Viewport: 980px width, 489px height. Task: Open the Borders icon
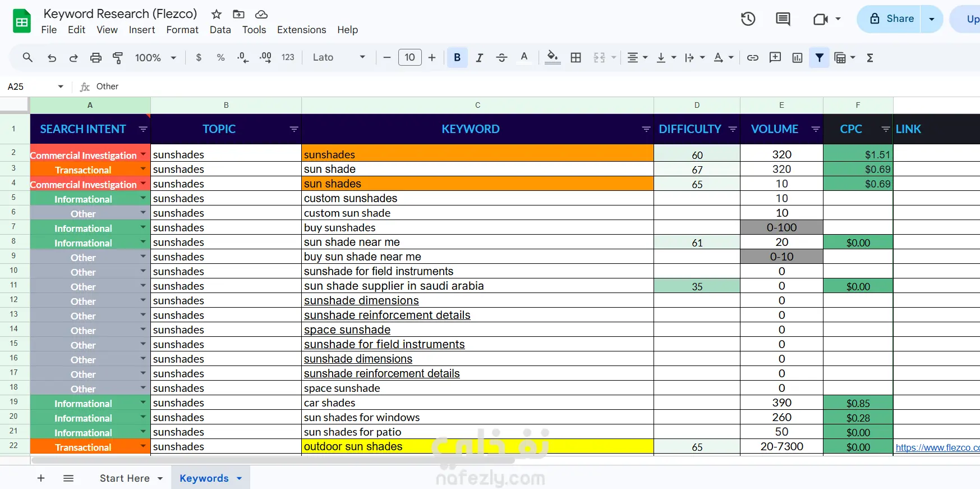tap(576, 57)
